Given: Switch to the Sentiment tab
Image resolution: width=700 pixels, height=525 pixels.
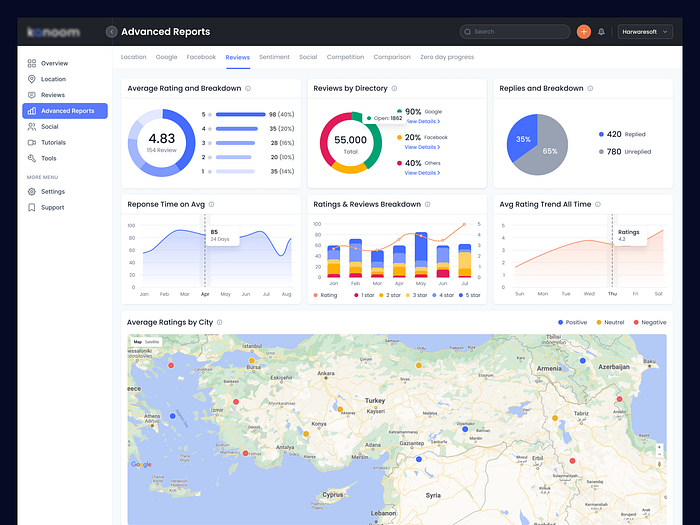Looking at the screenshot, I should [274, 57].
